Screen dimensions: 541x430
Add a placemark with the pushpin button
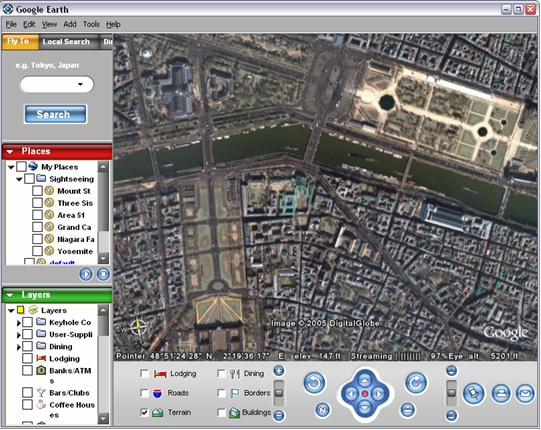[473, 393]
